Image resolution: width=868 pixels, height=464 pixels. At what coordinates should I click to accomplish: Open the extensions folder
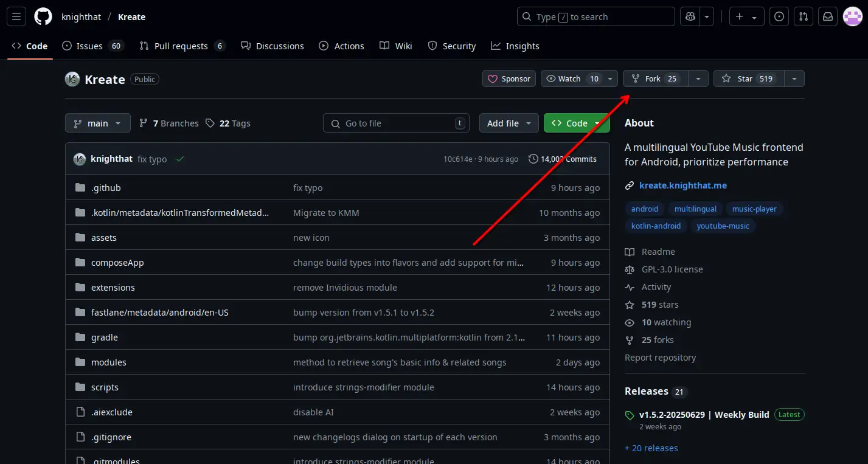pos(113,288)
